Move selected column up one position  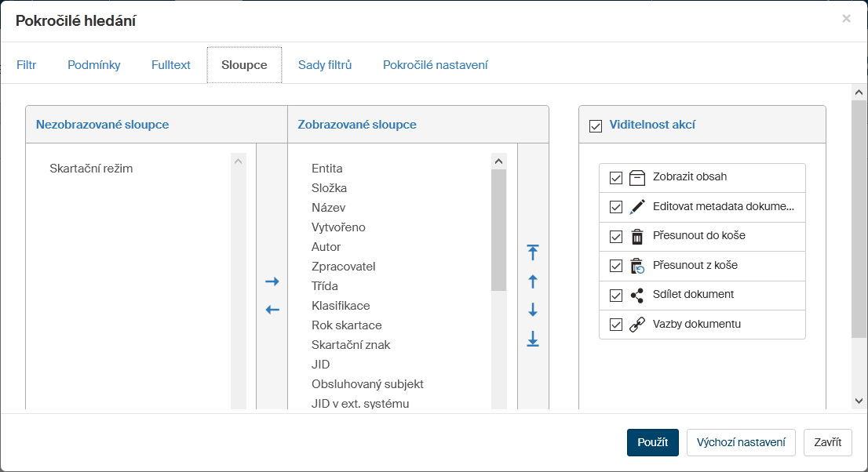(x=533, y=281)
